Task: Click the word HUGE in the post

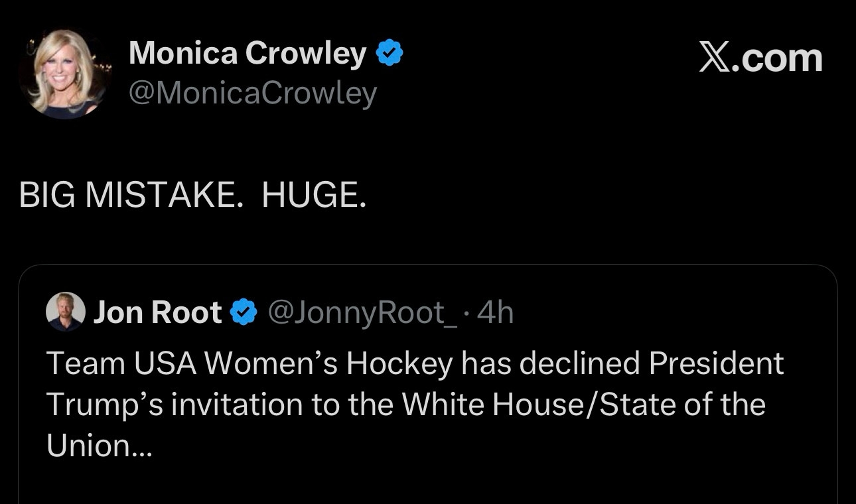Action: 313,196
